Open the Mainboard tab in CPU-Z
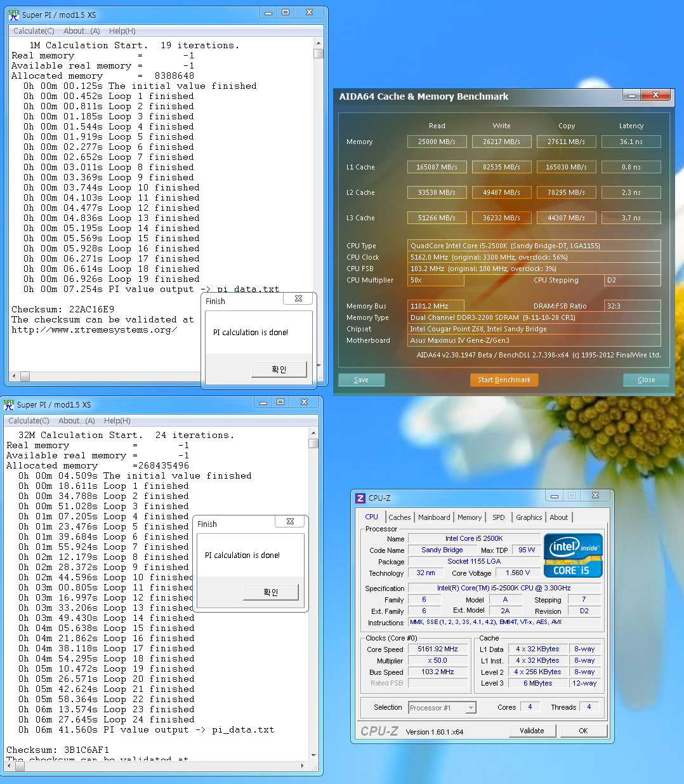Screen dimensions: 684x784 [434, 517]
